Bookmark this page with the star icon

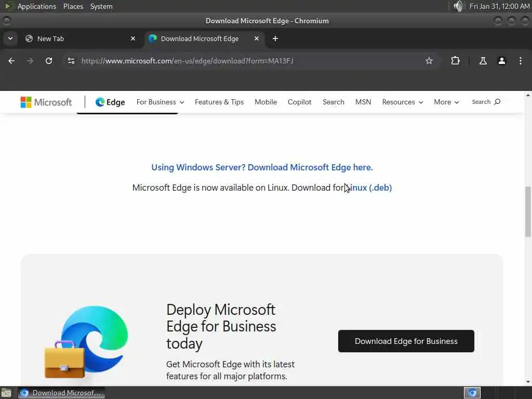(429, 61)
